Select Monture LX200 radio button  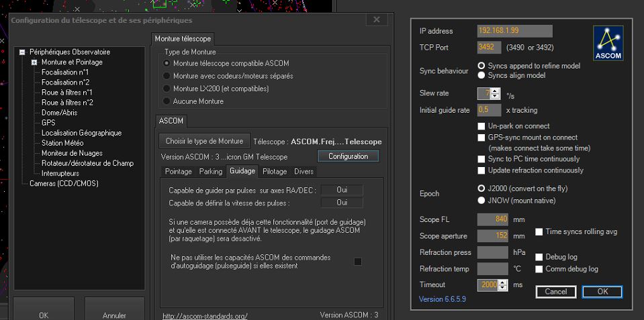(x=167, y=89)
